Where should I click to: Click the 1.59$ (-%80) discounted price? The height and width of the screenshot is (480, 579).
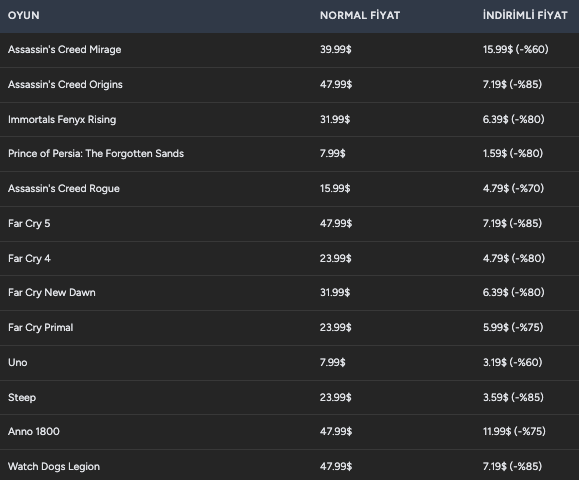coord(513,154)
